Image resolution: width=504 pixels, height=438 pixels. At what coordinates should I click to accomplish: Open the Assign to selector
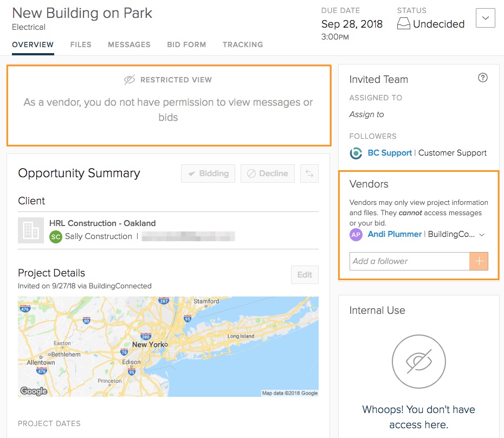(366, 114)
